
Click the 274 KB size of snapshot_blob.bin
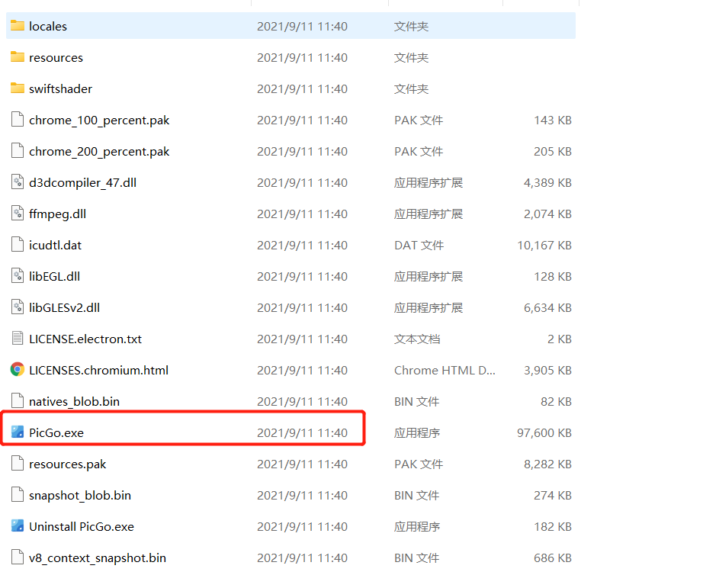[x=553, y=496]
